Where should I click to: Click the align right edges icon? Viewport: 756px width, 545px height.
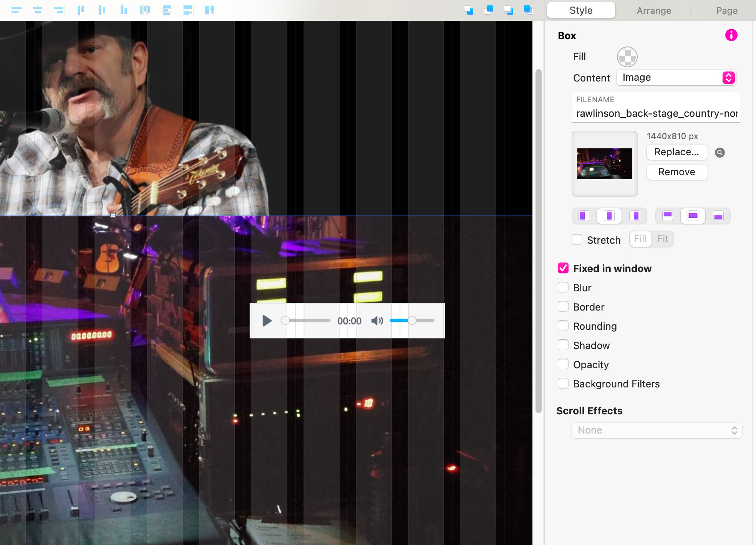[x=59, y=10]
